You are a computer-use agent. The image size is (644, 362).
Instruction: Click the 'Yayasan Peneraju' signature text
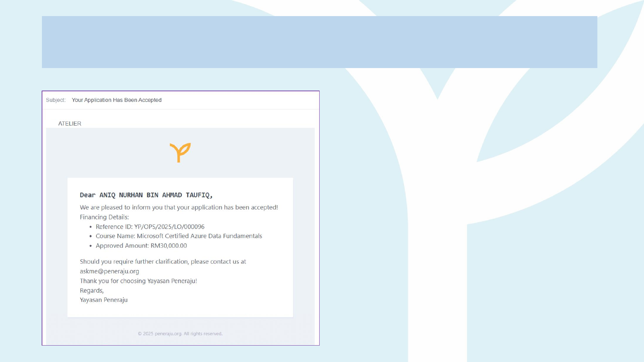[x=104, y=300]
